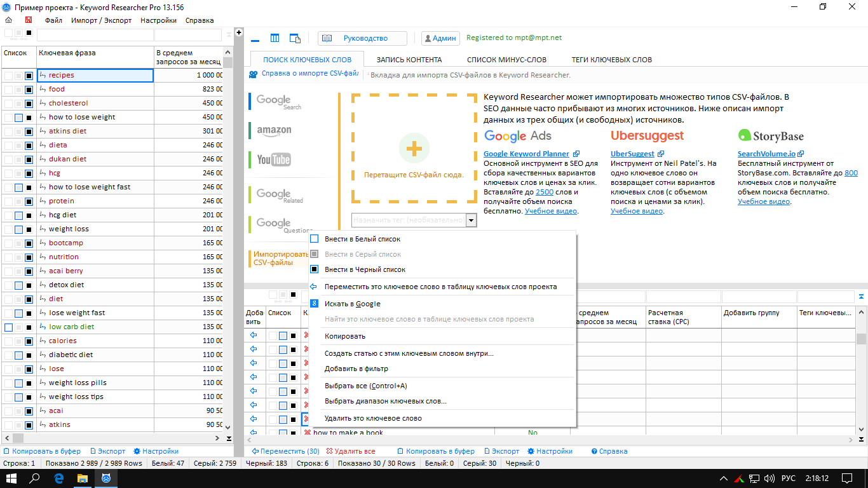The width and height of the screenshot is (868, 488).
Task: Open the Google Keyword Planner link
Action: [x=526, y=154]
